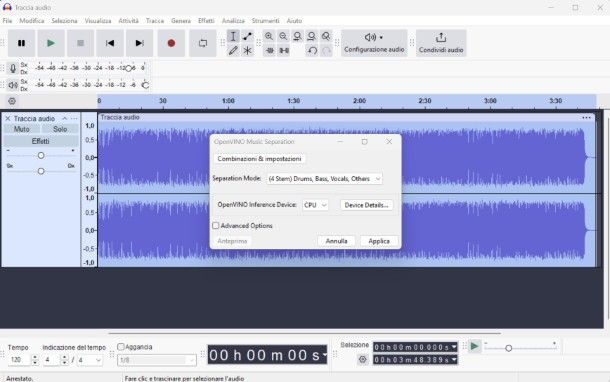Click the playback speed slider handle
Viewport: 610px width, 382px height.
(508, 348)
